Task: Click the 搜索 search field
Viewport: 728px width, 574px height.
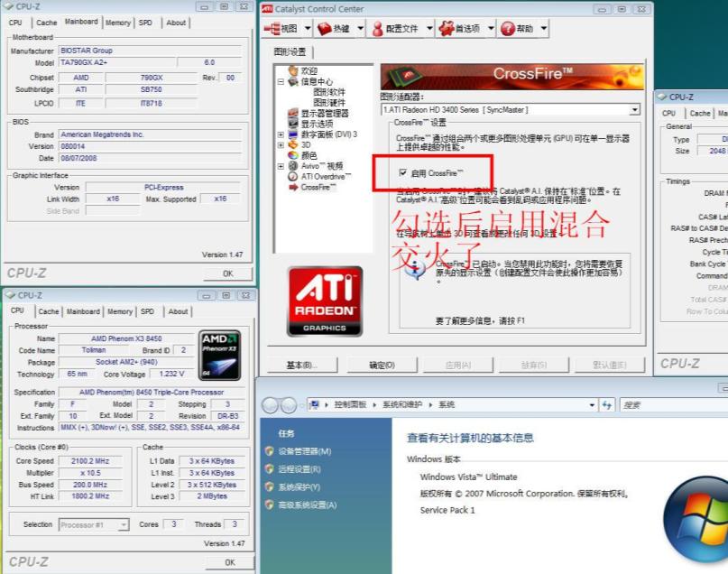Action: click(673, 405)
